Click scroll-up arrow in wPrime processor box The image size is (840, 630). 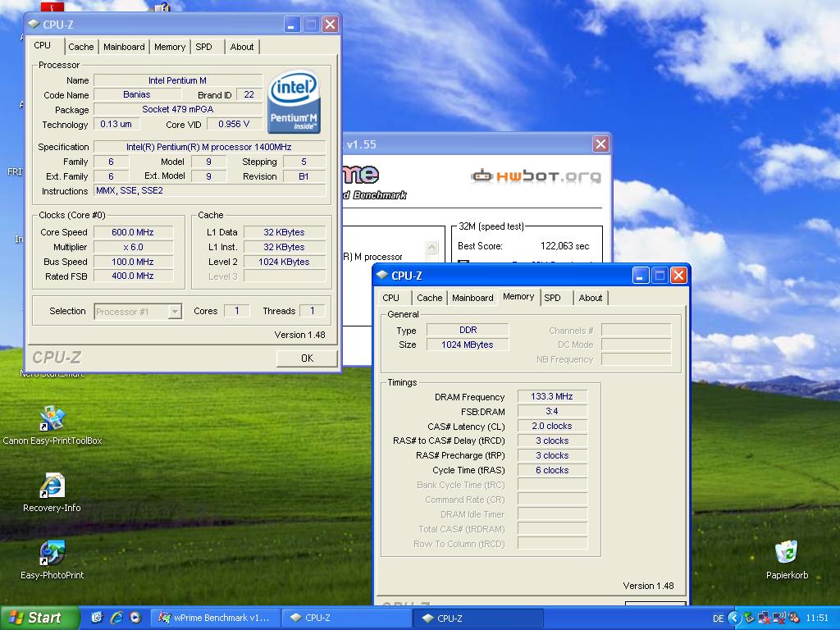(x=431, y=247)
